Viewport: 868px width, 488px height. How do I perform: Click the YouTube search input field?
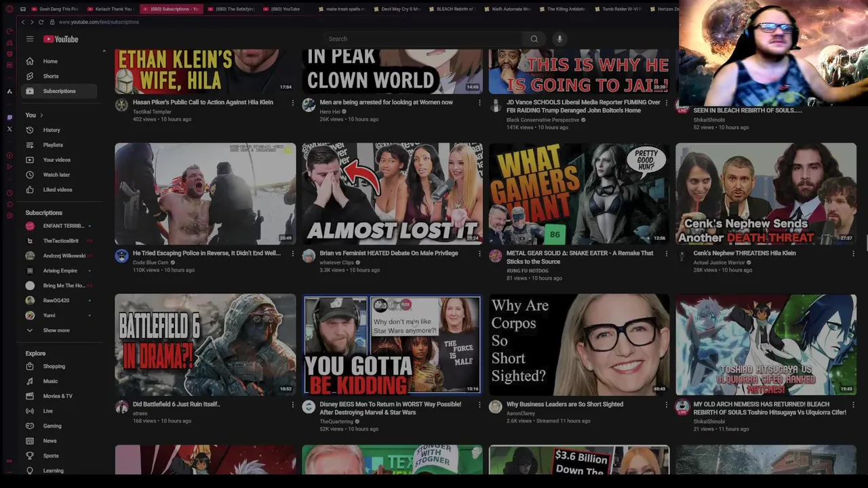click(x=423, y=39)
